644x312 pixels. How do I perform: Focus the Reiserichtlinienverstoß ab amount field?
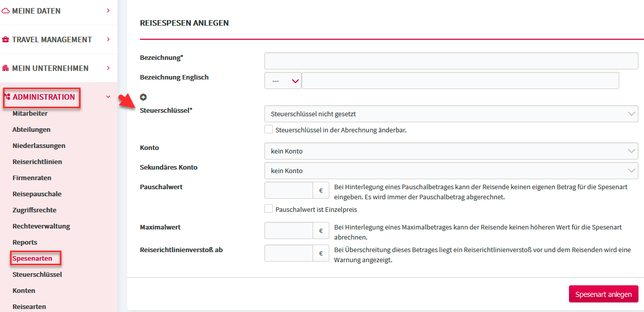pyautogui.click(x=289, y=253)
